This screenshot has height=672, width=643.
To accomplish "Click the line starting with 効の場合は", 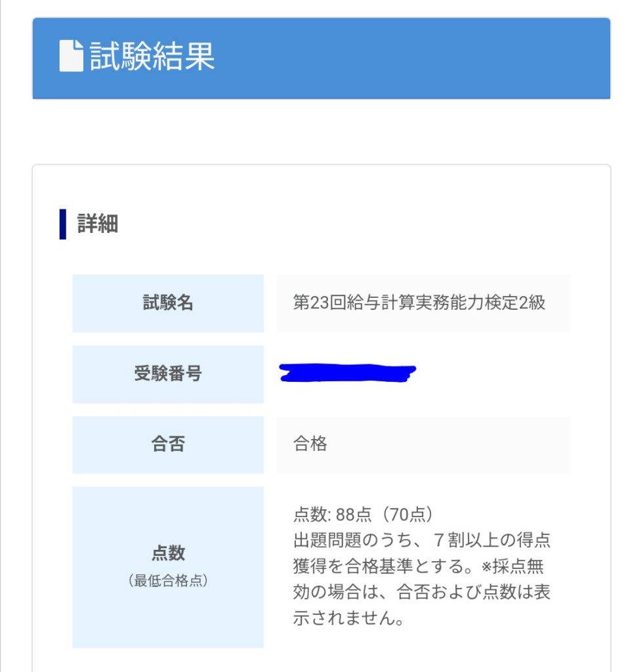I will 421,592.
